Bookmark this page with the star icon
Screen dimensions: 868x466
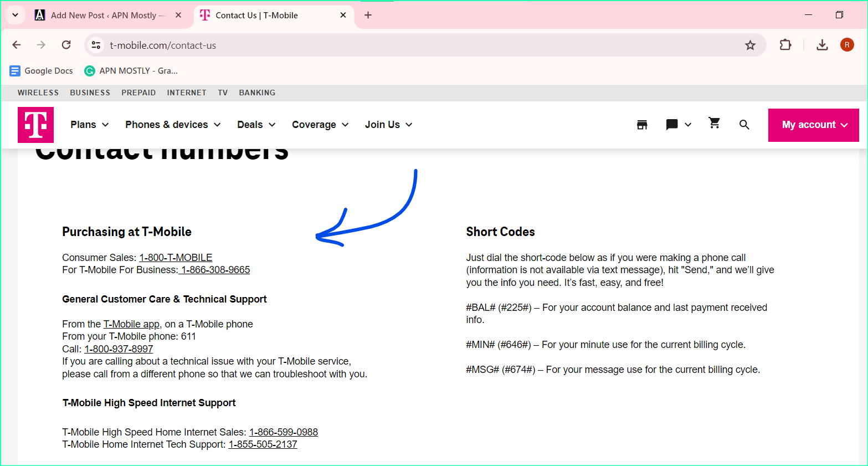click(751, 45)
